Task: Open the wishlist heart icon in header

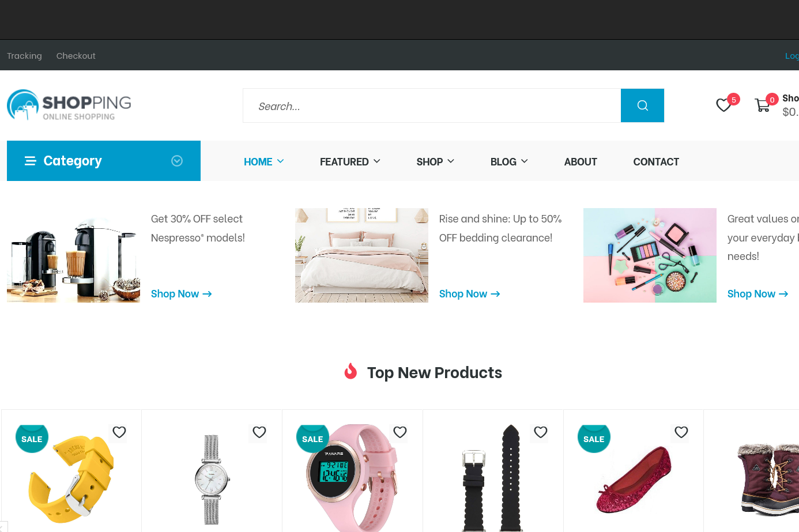Action: tap(723, 105)
